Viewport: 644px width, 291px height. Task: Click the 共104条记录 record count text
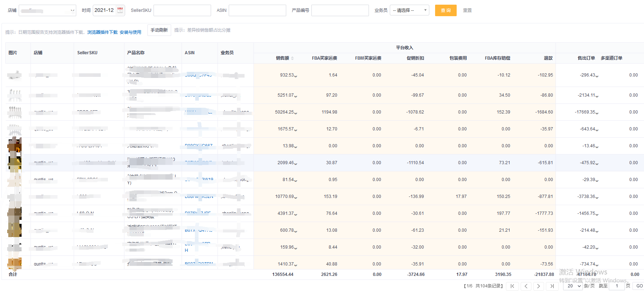click(x=489, y=286)
